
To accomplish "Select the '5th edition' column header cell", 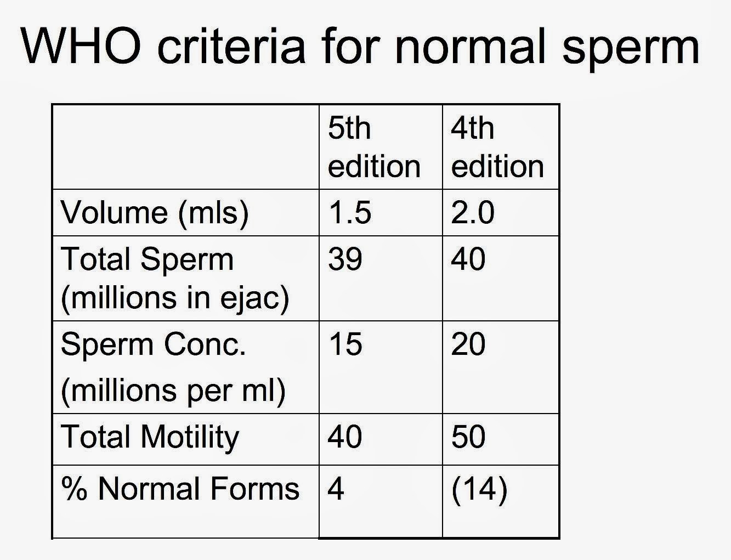I will click(374, 147).
